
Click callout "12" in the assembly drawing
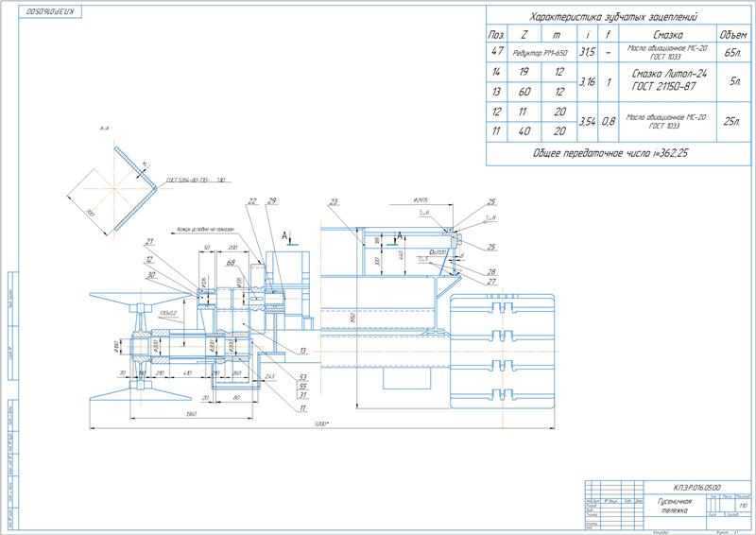149,260
